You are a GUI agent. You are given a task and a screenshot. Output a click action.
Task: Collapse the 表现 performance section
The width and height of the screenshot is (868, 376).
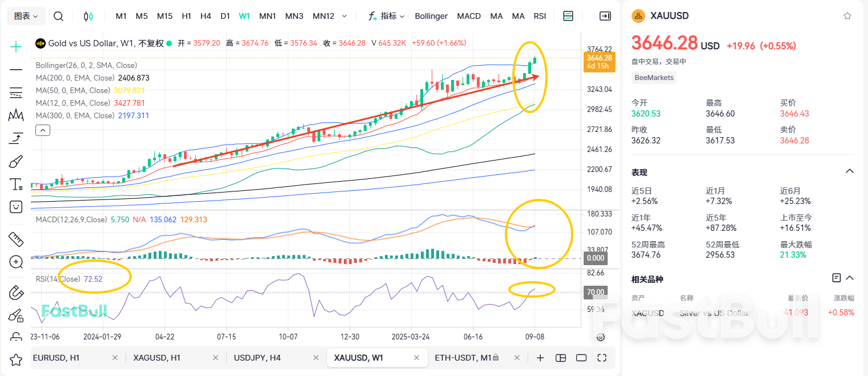(850, 171)
